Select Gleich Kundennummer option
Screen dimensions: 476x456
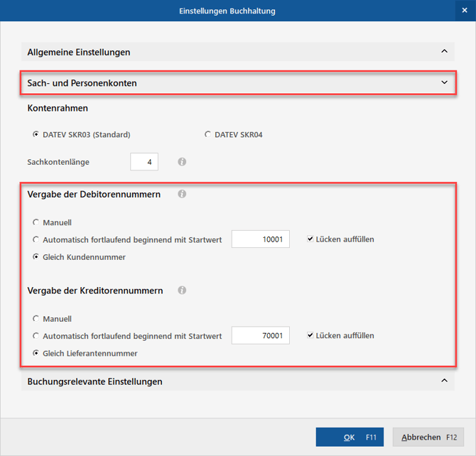[36, 257]
